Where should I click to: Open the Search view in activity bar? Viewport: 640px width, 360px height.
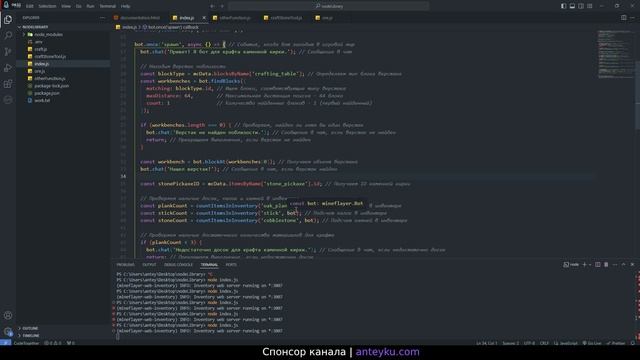pos(8,36)
